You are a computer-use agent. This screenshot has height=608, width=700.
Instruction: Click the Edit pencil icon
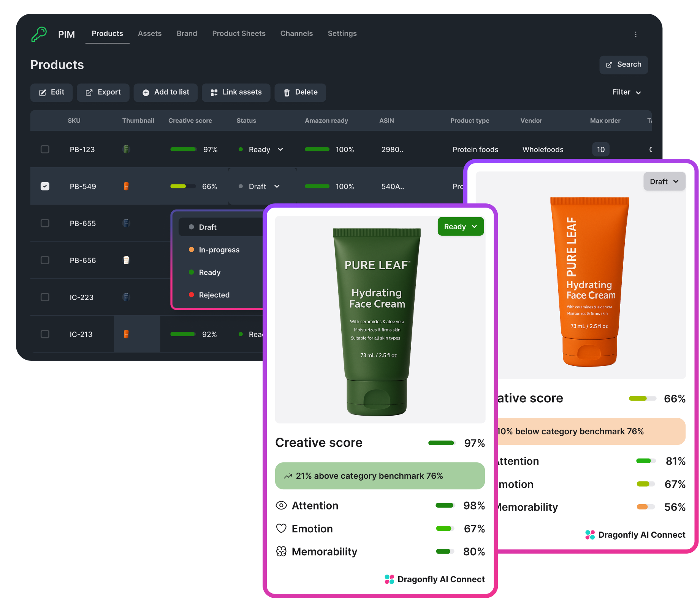point(43,93)
